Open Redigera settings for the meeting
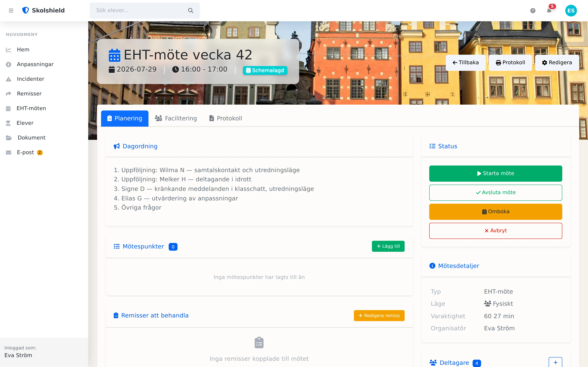Screen dimensions: 588x367 tap(557, 63)
